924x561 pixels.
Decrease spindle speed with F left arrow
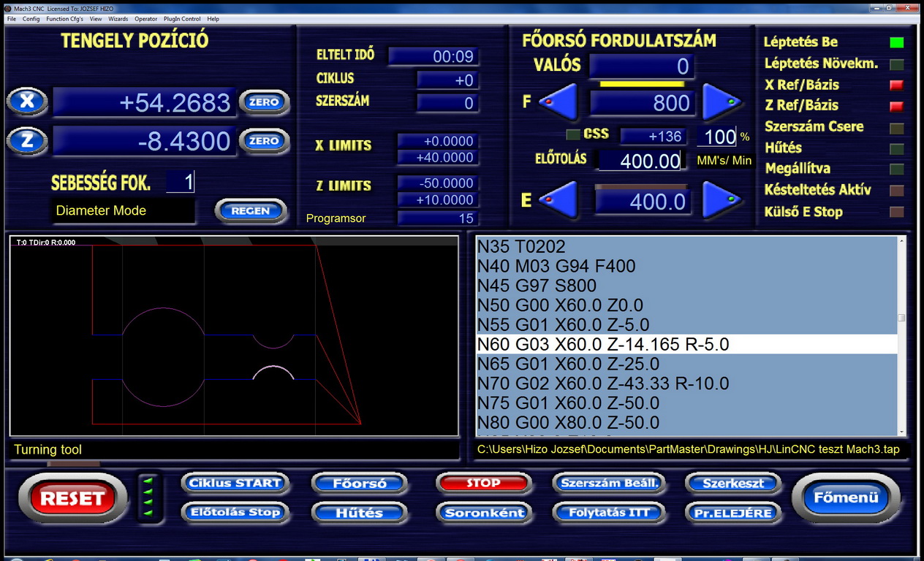[x=558, y=103]
